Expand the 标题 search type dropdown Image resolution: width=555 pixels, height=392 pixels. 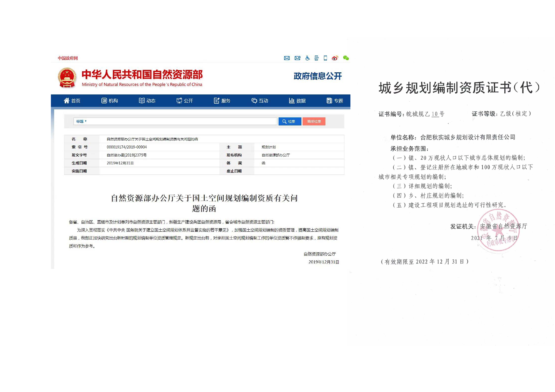point(81,121)
